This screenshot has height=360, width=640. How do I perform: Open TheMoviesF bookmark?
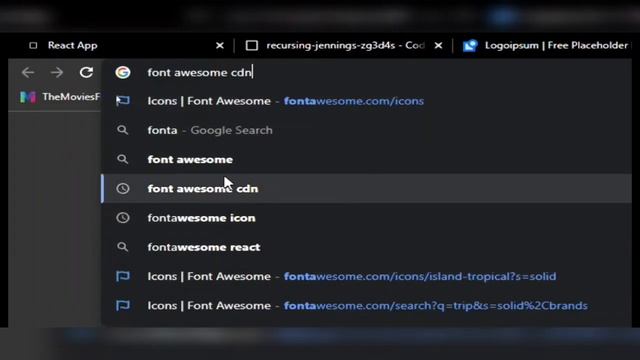point(60,97)
